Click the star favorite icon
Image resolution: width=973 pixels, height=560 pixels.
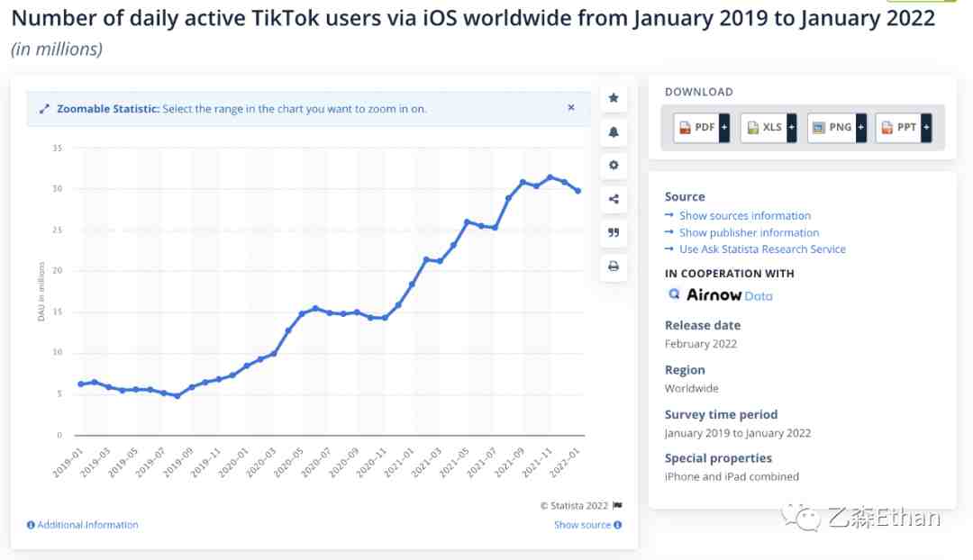tap(614, 98)
